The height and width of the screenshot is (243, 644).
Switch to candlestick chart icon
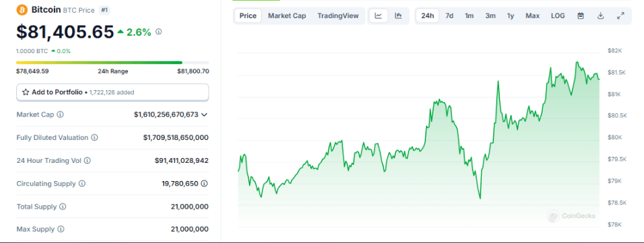[x=398, y=16]
